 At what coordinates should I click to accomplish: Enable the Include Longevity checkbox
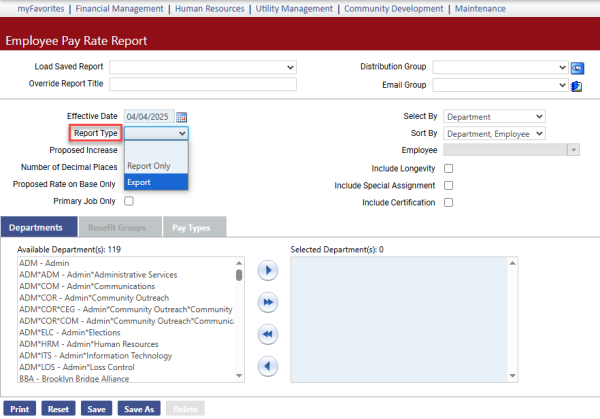[x=448, y=168]
